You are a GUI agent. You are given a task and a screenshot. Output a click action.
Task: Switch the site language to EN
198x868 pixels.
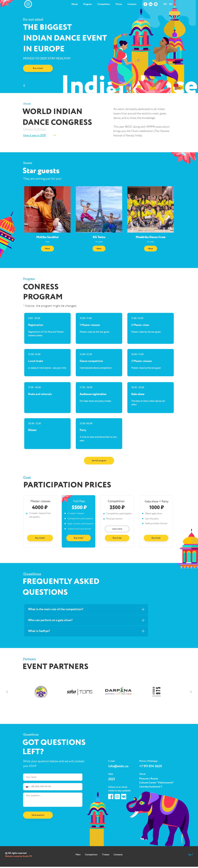coord(165,4)
